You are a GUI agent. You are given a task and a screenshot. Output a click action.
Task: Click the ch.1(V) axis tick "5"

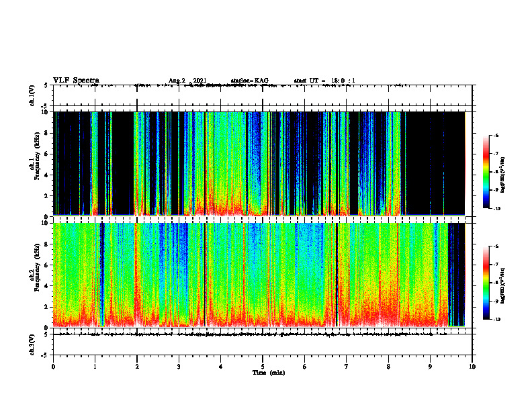(x=46, y=85)
